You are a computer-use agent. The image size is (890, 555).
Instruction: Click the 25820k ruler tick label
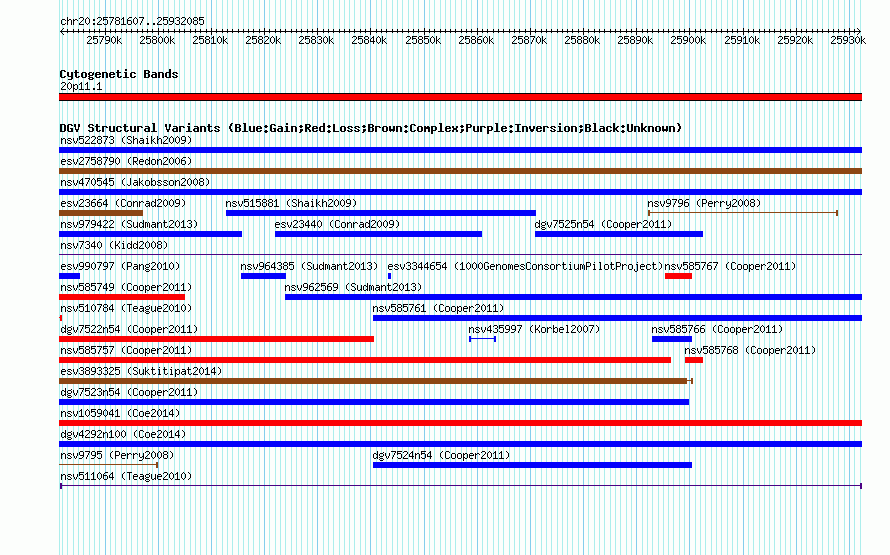(x=263, y=40)
